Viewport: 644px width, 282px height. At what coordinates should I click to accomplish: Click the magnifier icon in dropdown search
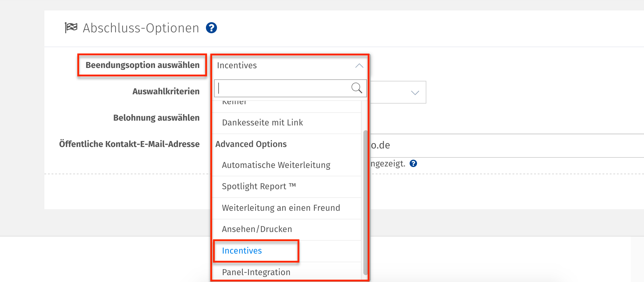pyautogui.click(x=356, y=88)
